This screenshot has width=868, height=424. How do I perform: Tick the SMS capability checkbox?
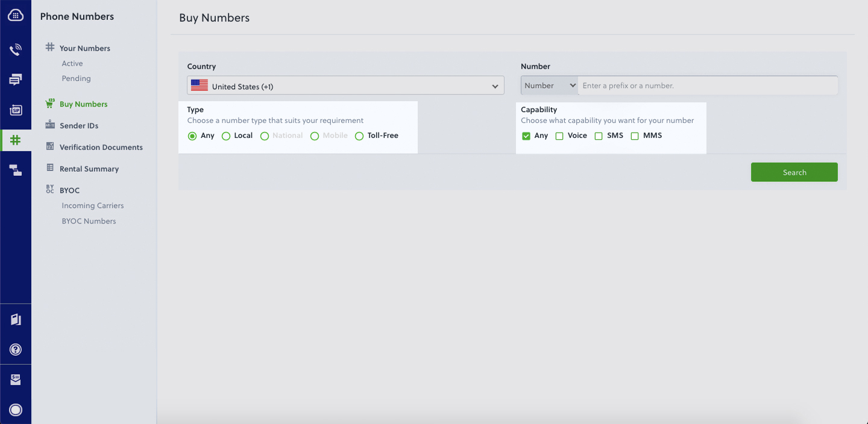point(599,136)
